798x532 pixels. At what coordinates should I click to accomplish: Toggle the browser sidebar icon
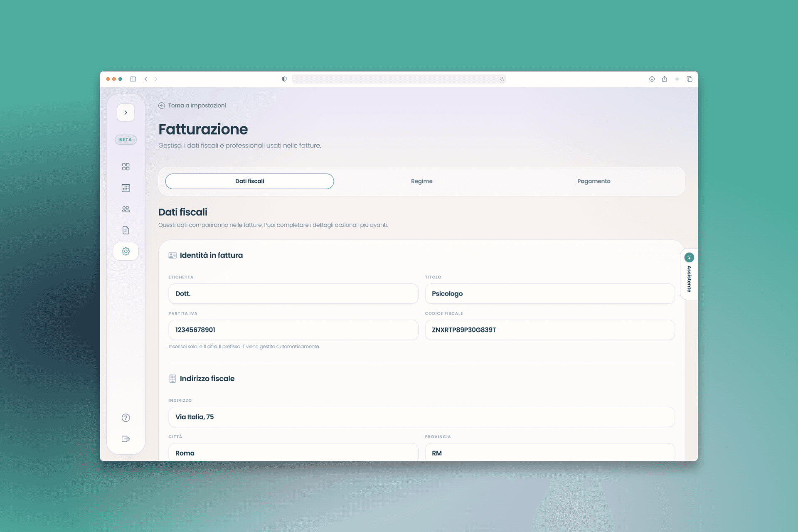133,79
